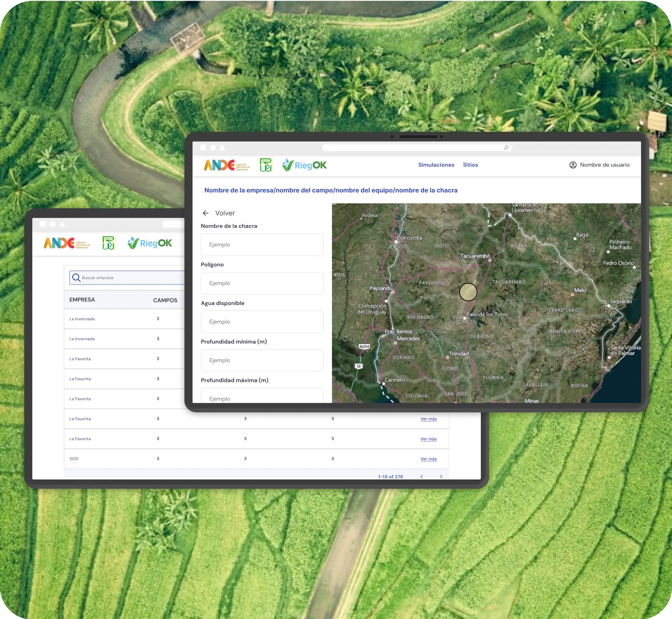This screenshot has width=672, height=619.
Task: Click the Volver back arrow
Action: 206,212
